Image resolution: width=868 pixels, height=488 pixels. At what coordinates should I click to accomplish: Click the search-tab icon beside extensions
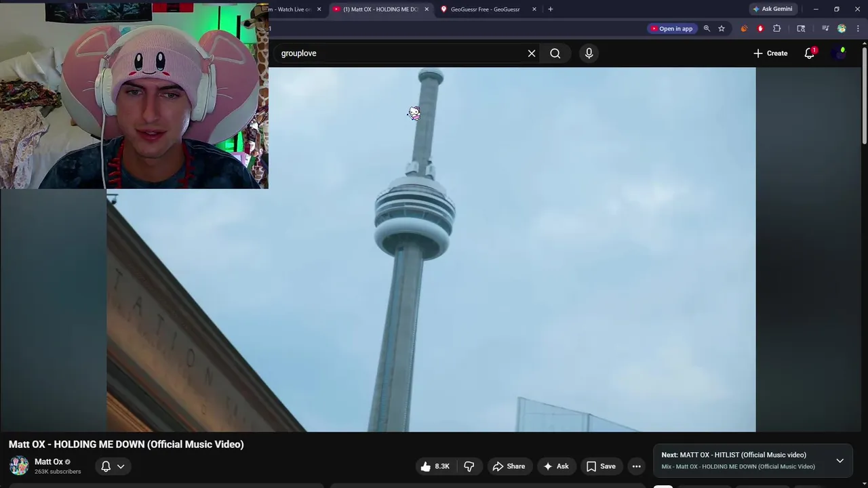click(x=801, y=28)
